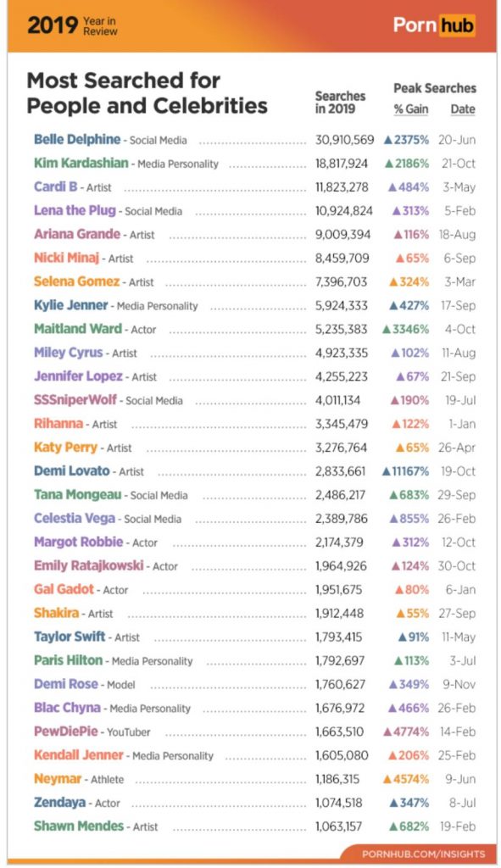
Task: Click the Date column header
Action: tap(463, 109)
